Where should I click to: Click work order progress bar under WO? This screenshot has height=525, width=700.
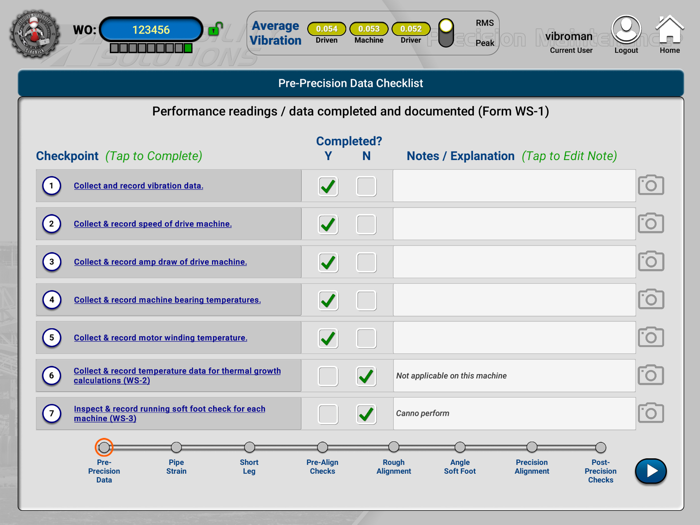click(151, 48)
